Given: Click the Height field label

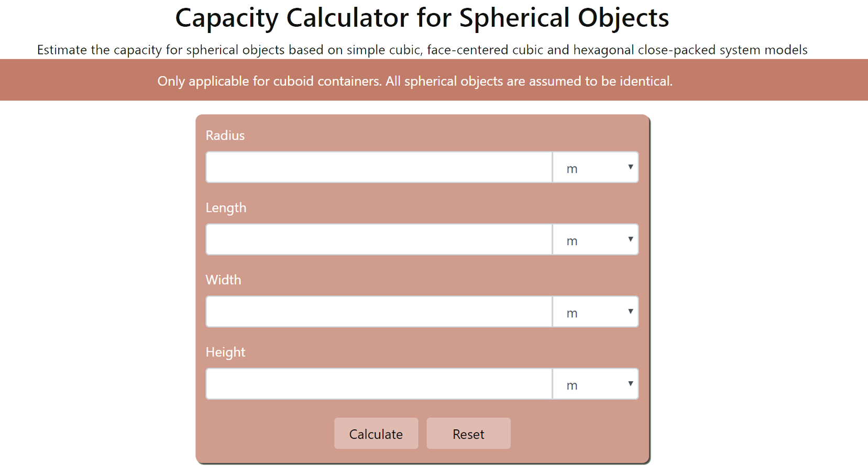Looking at the screenshot, I should 225,352.
